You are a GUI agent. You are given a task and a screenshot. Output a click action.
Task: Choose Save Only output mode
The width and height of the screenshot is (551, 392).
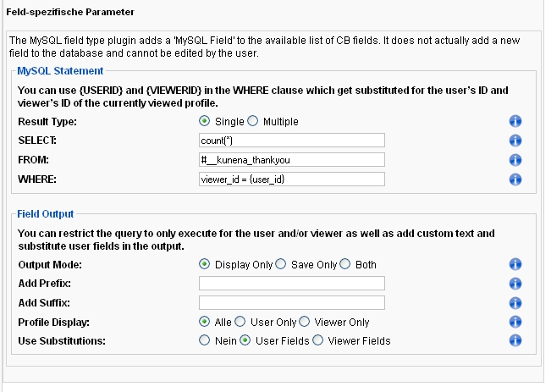click(280, 264)
